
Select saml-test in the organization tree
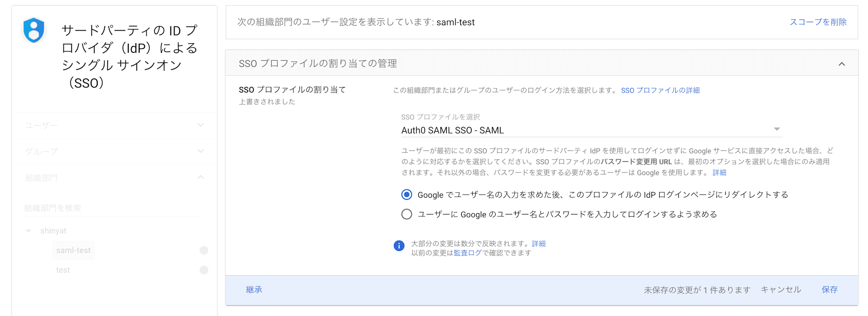pos(73,250)
